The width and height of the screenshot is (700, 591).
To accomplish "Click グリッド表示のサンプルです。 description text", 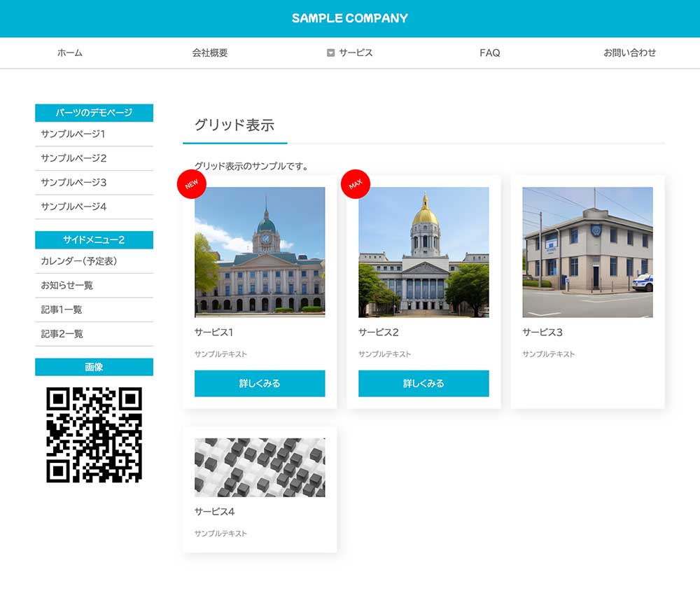I will click(251, 166).
